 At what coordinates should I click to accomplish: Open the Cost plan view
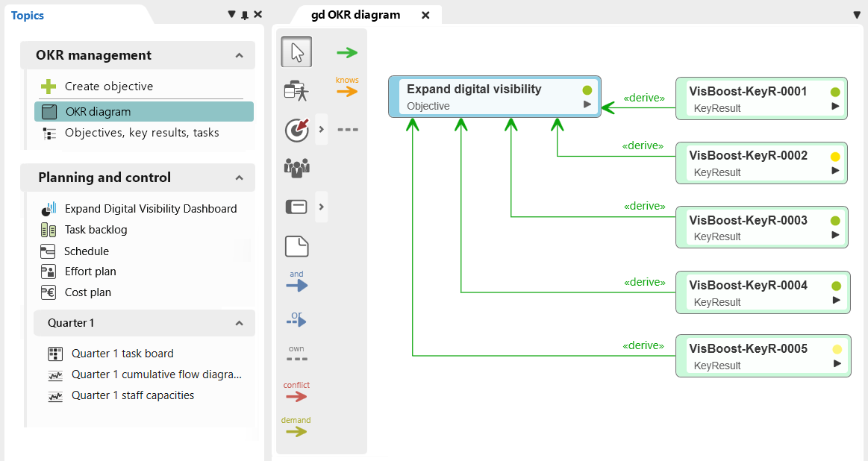[88, 292]
